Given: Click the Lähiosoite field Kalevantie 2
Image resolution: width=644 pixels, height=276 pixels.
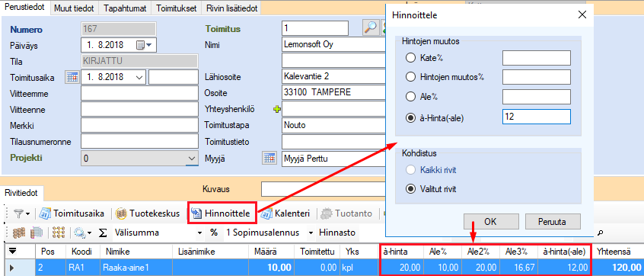Looking at the screenshot, I should click(x=334, y=77).
